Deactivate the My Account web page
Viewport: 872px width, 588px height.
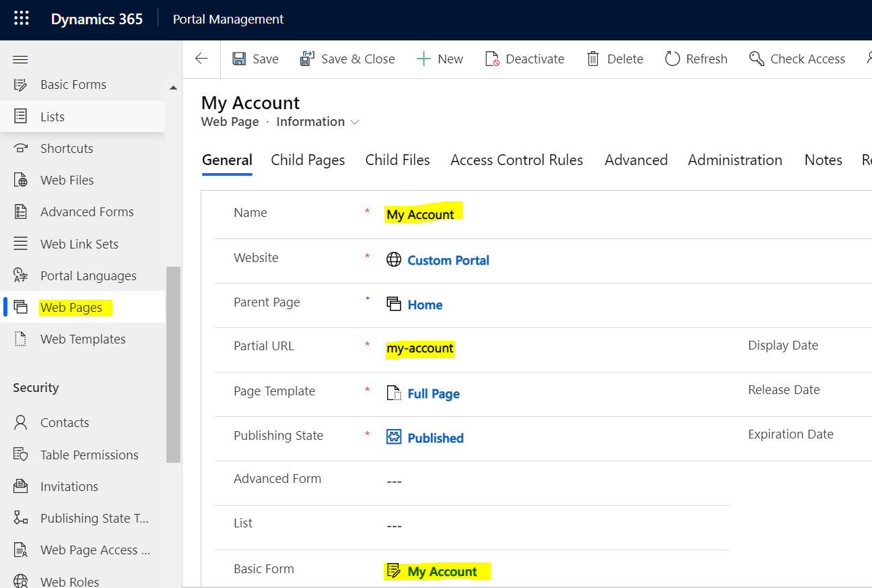point(525,59)
